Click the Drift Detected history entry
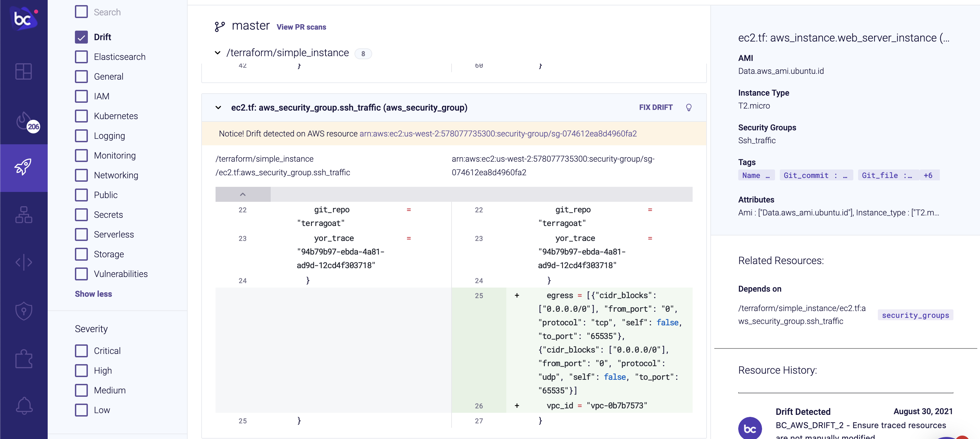The image size is (980, 439). [x=803, y=412]
